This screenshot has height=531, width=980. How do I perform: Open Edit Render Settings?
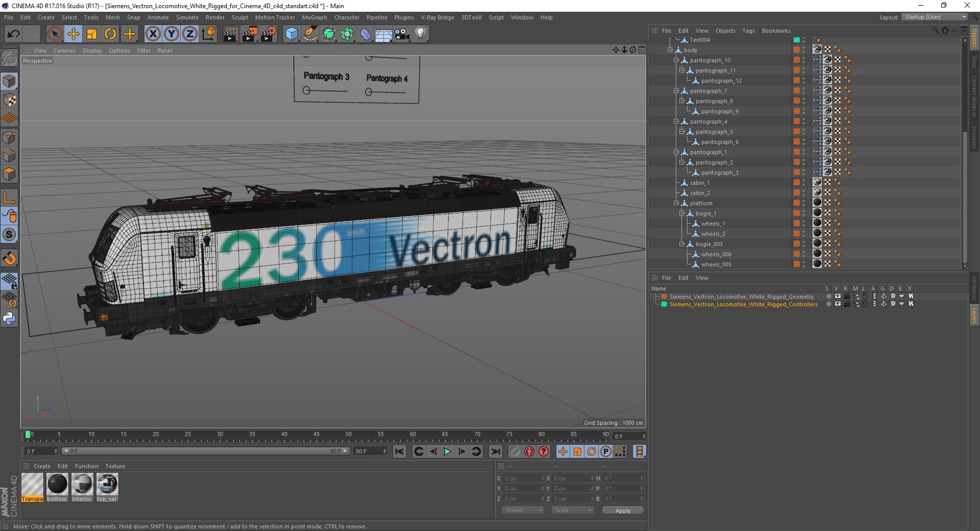[x=268, y=34]
